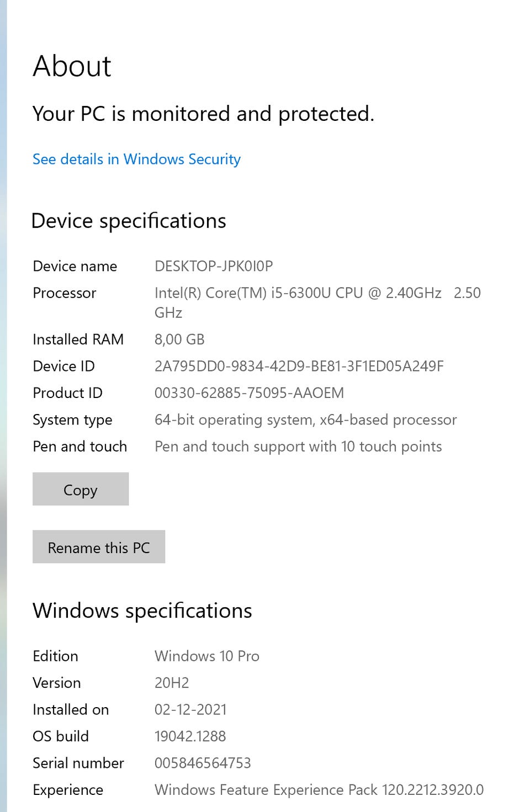Select the Device specifications section heading
The image size is (530, 812).
click(129, 221)
